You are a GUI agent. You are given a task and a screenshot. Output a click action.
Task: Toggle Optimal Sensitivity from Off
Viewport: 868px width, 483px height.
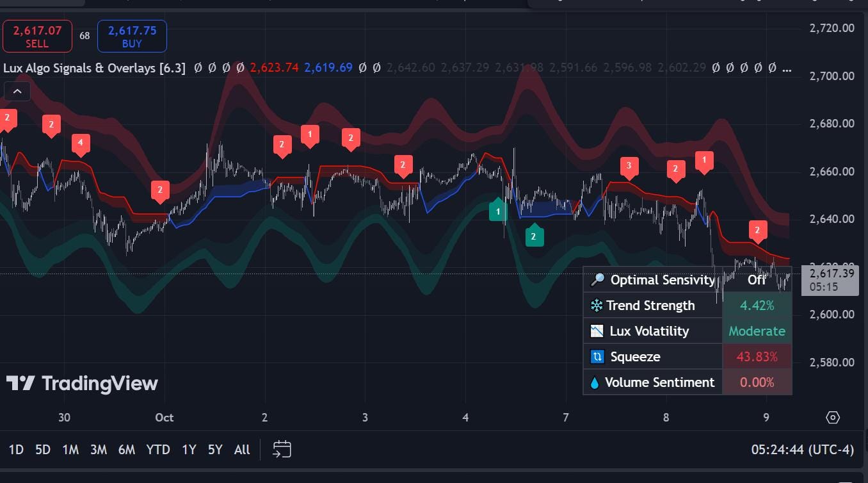pyautogui.click(x=757, y=280)
